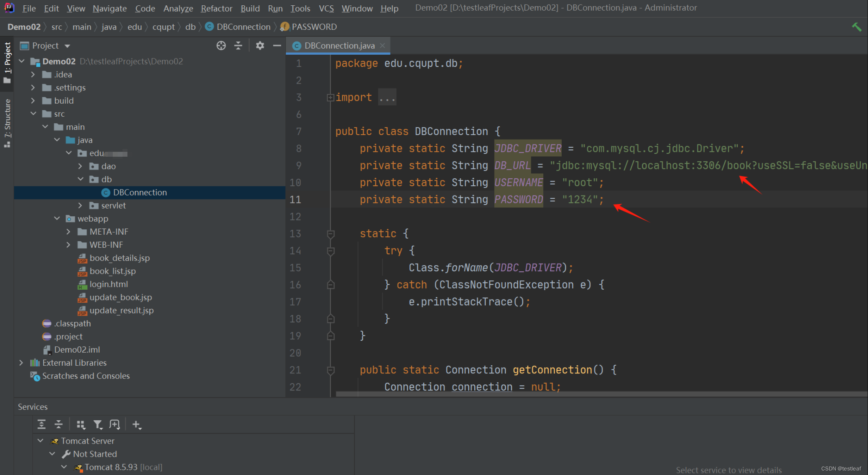Click the Services Group By icon
This screenshot has width=868, height=475.
point(80,425)
